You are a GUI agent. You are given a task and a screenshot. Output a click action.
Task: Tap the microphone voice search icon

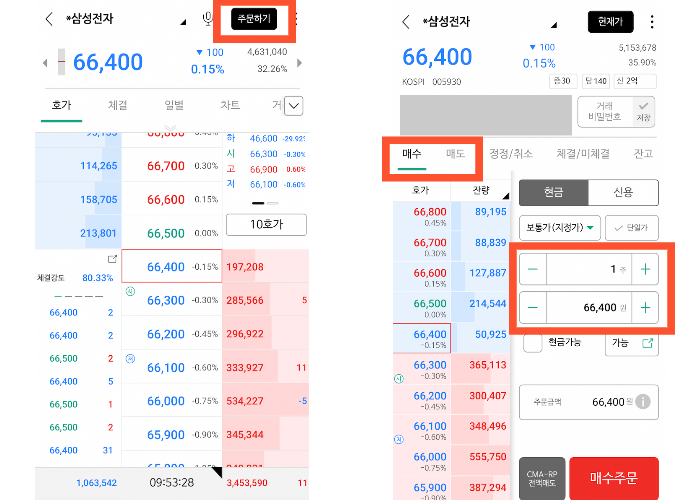[x=207, y=19]
